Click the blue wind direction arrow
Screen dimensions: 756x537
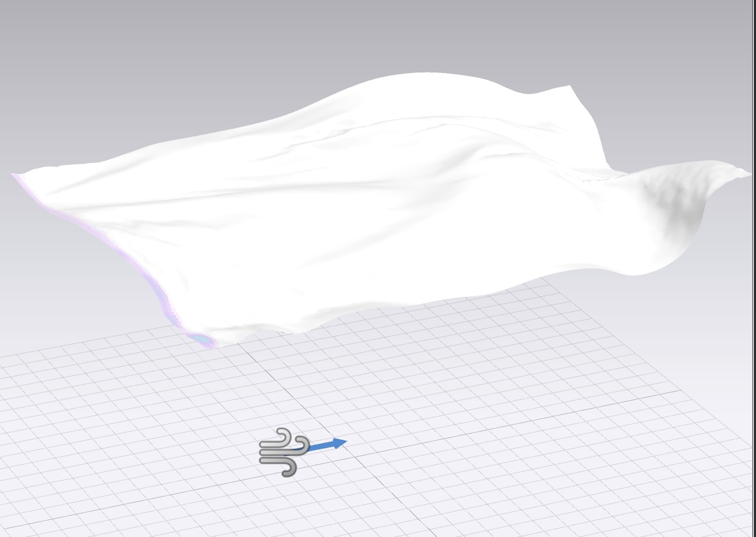[x=328, y=445]
